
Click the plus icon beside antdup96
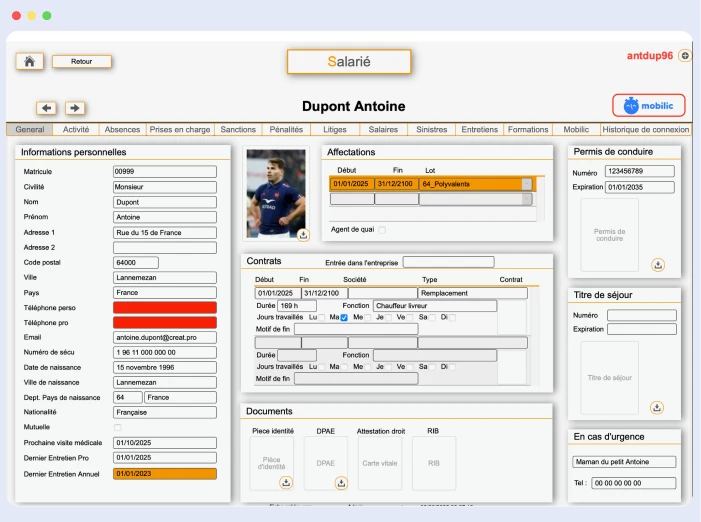pyautogui.click(x=685, y=56)
